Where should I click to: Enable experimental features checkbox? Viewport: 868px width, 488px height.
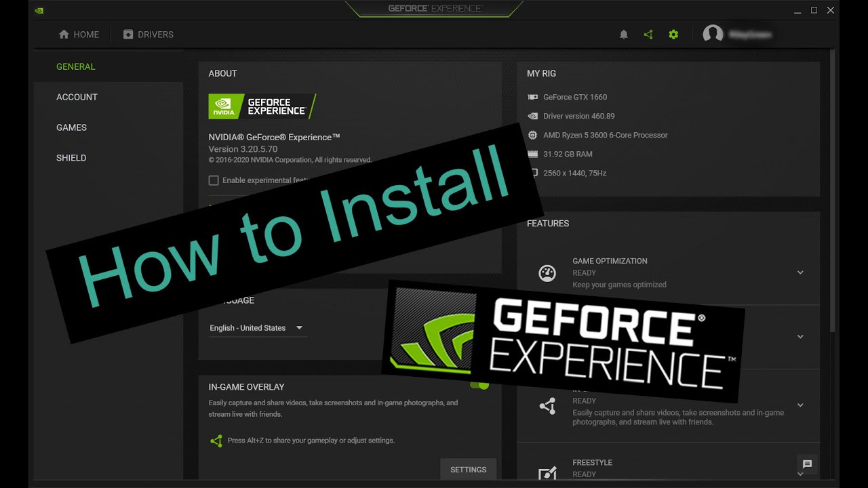[214, 180]
